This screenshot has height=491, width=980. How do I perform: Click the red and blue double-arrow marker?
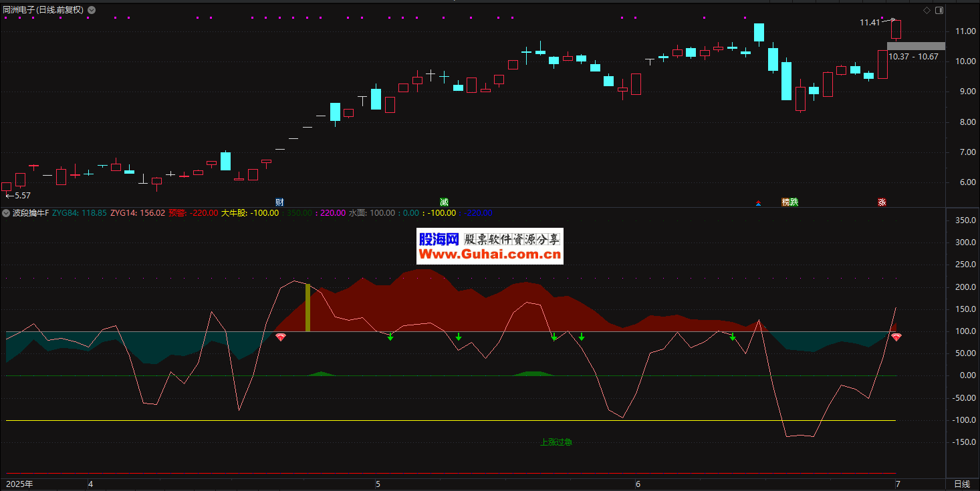pyautogui.click(x=758, y=202)
